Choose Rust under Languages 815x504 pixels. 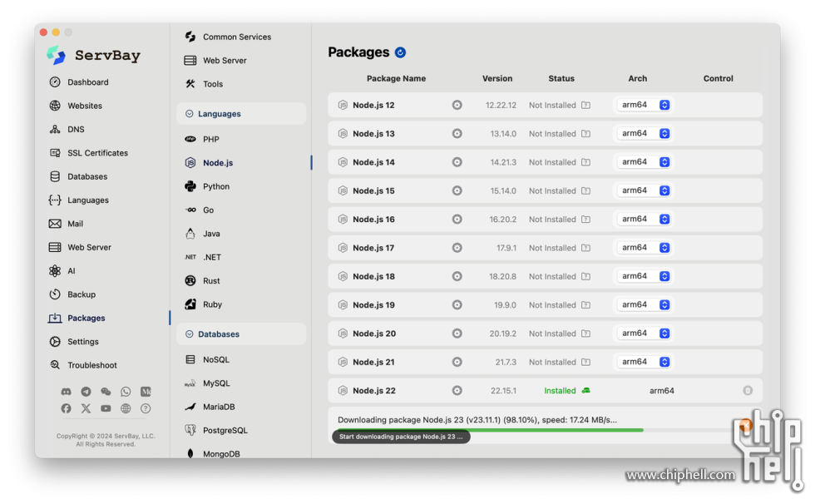(202, 281)
